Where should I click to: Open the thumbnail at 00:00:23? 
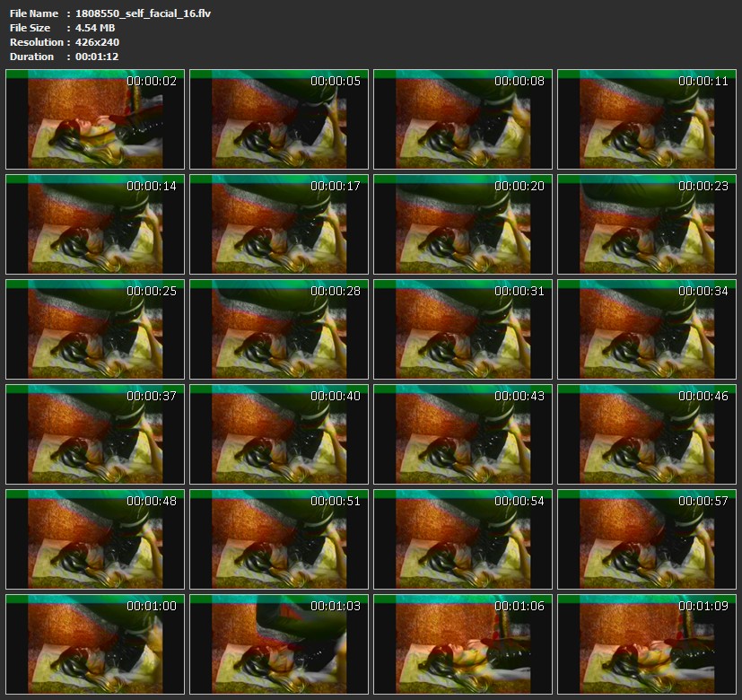[647, 224]
